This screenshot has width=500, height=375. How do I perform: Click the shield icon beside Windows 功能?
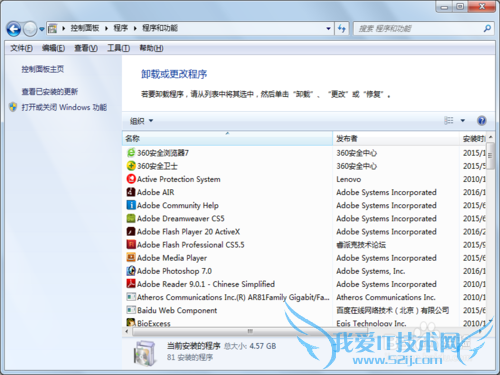tap(13, 107)
